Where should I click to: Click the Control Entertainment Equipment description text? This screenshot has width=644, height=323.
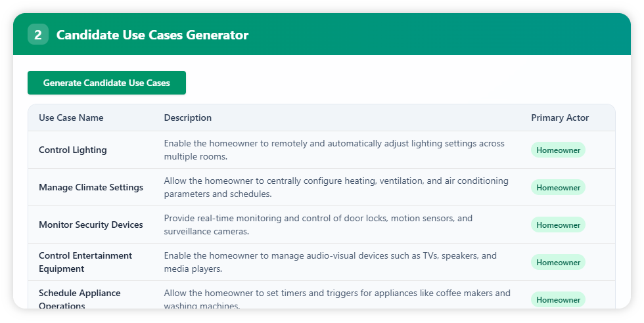point(330,262)
